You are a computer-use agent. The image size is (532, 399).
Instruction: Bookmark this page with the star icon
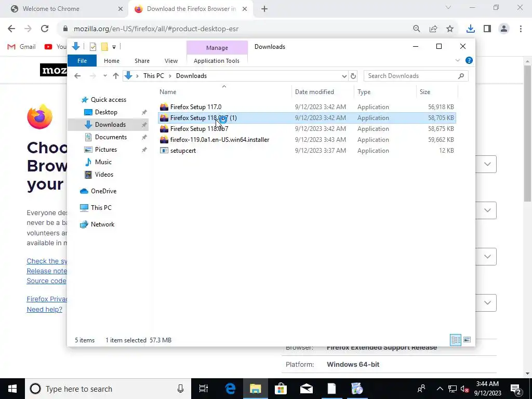click(x=450, y=29)
